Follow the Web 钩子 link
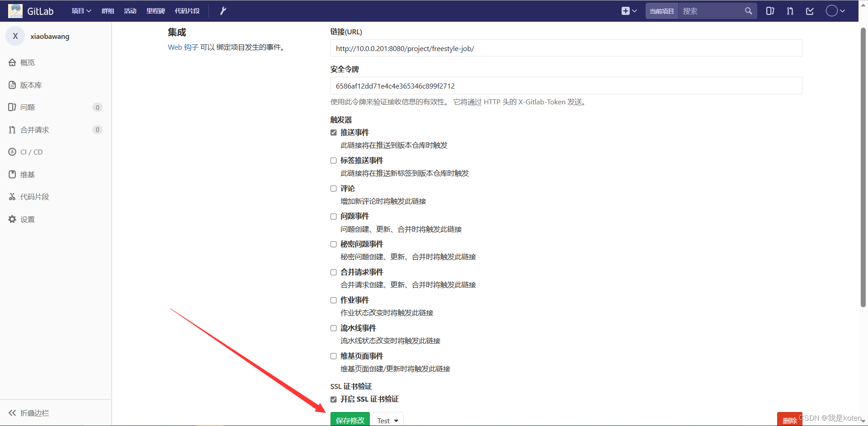The width and height of the screenshot is (868, 426). 183,47
